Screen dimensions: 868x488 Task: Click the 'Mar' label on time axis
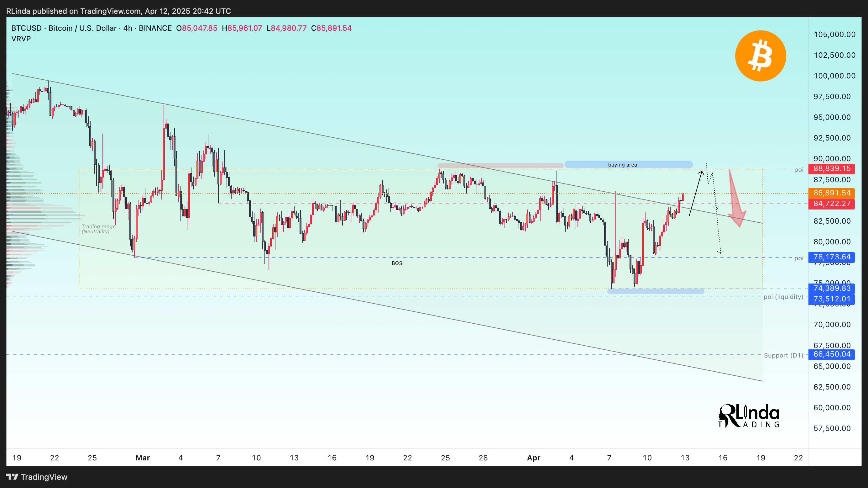point(143,458)
